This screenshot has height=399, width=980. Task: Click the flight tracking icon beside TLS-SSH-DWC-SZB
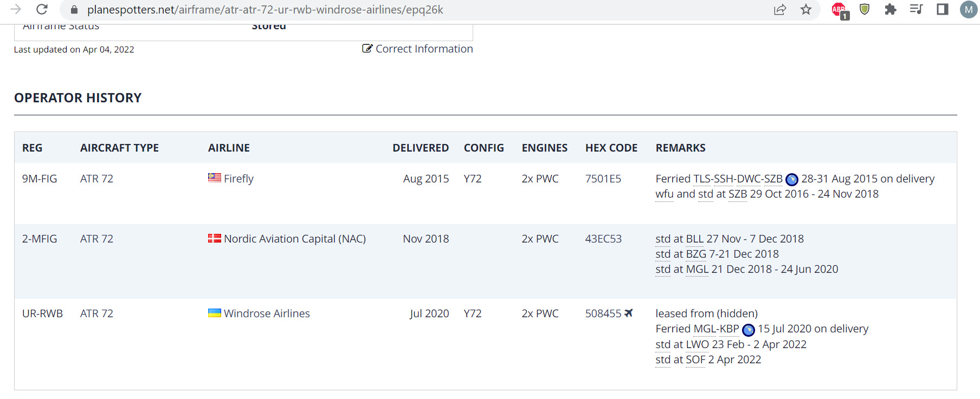pos(791,179)
